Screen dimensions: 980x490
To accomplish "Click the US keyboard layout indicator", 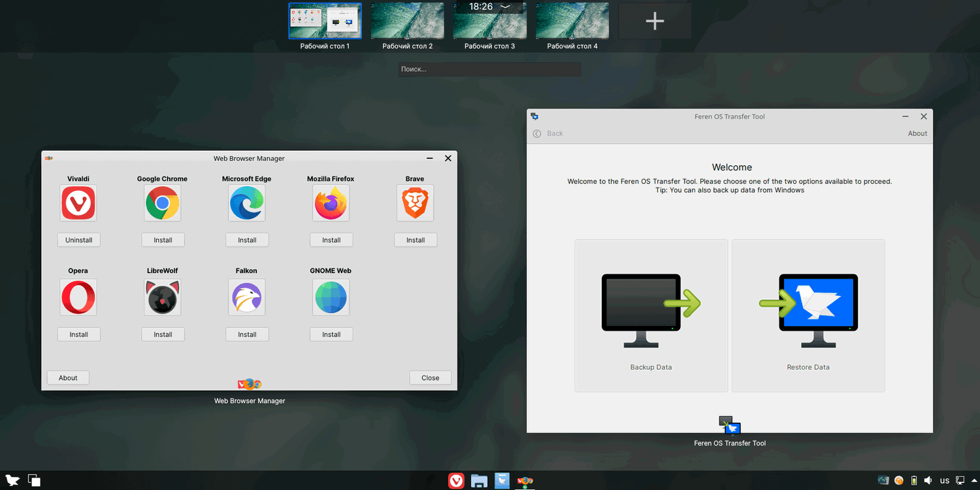I will 945,481.
